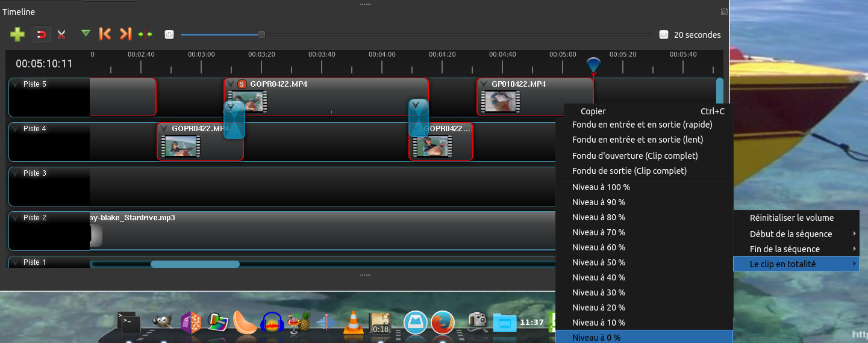Open the Piste 3 track menu arrow

tap(16, 173)
